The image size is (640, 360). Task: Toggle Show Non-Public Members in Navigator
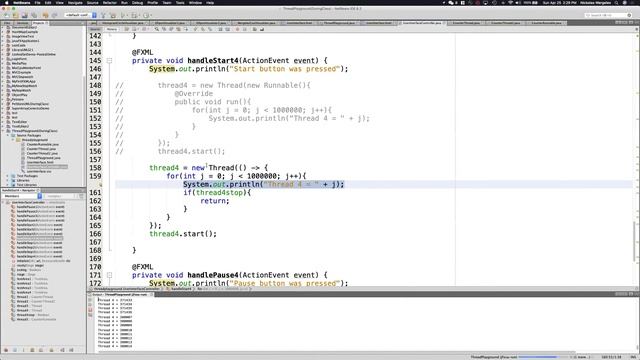[32, 350]
